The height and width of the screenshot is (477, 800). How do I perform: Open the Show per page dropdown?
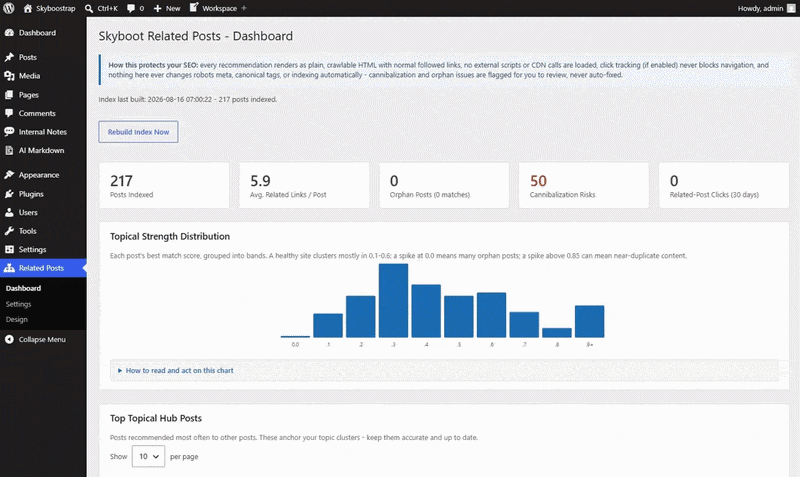[x=148, y=456]
